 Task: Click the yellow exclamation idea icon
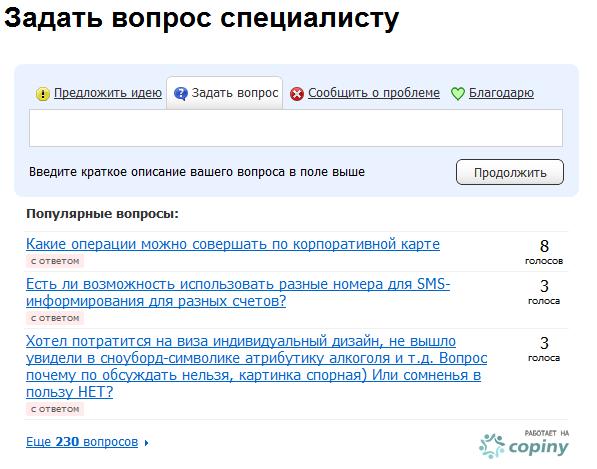43,94
